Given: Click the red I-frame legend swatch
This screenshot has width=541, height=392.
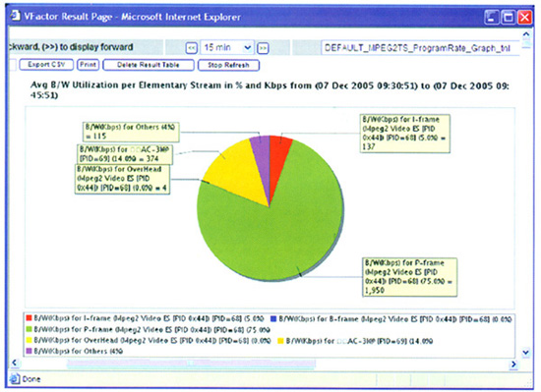Looking at the screenshot, I should coord(29,318).
